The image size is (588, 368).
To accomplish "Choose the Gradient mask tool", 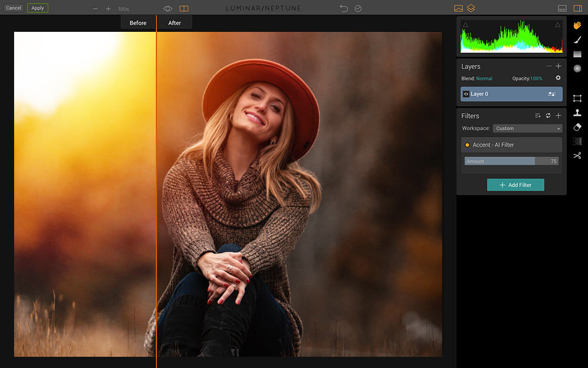I will point(577,54).
